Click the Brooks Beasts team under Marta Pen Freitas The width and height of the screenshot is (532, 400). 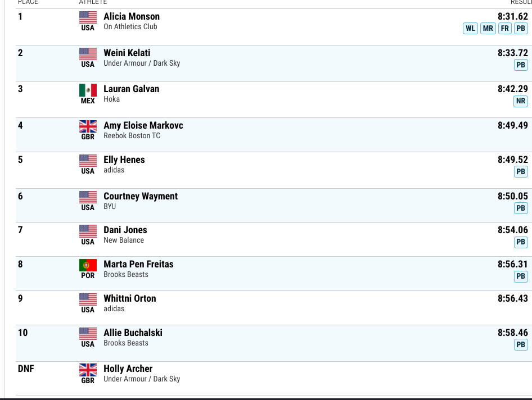coord(126,275)
